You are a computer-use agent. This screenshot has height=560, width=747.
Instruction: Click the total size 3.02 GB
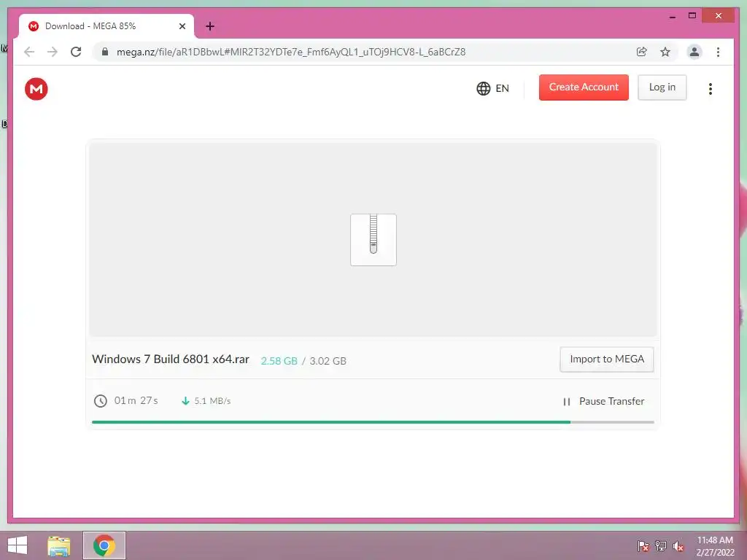click(x=328, y=361)
